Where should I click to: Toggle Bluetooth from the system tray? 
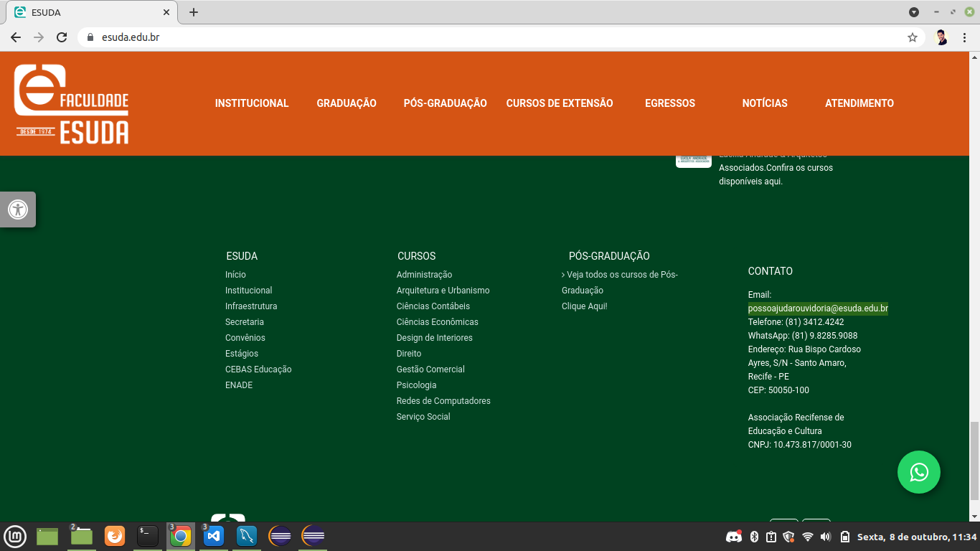coord(754,536)
